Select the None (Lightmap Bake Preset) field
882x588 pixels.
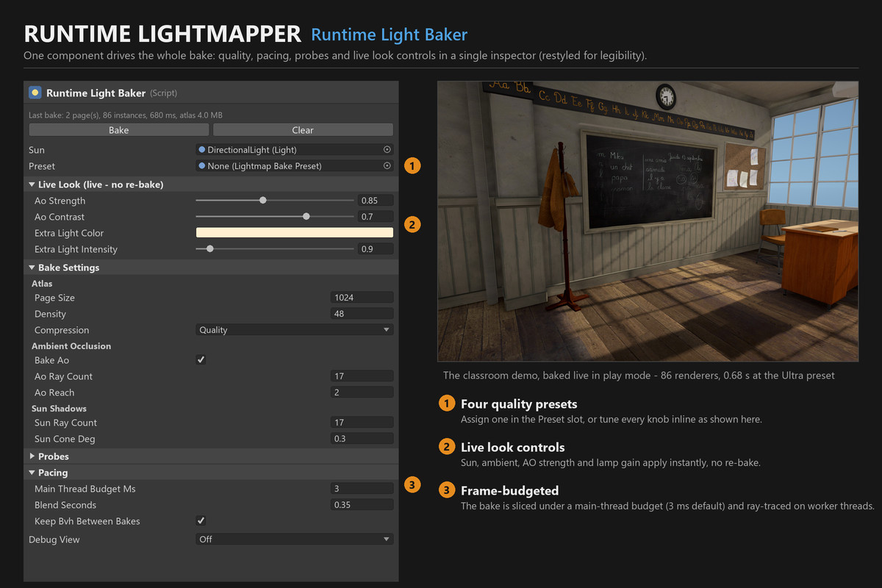coord(295,165)
